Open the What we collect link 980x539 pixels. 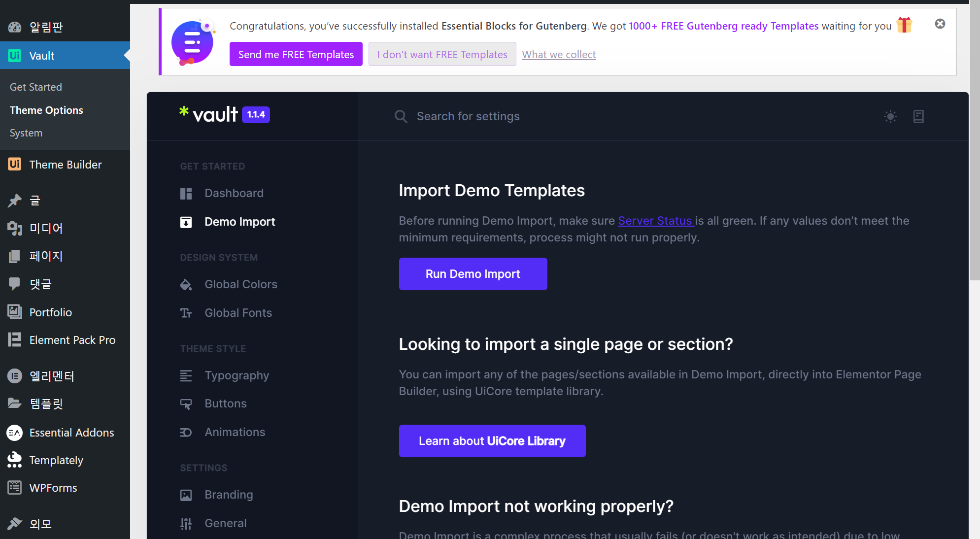pyautogui.click(x=559, y=54)
